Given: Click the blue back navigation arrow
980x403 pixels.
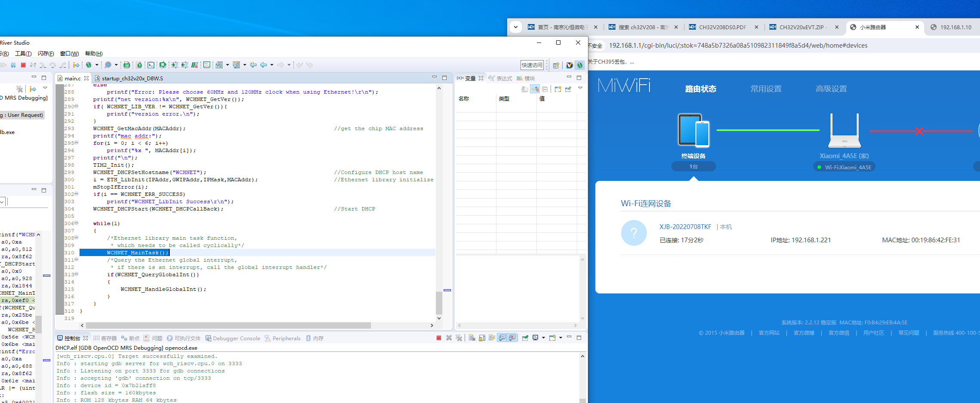Looking at the screenshot, I should coord(263,65).
